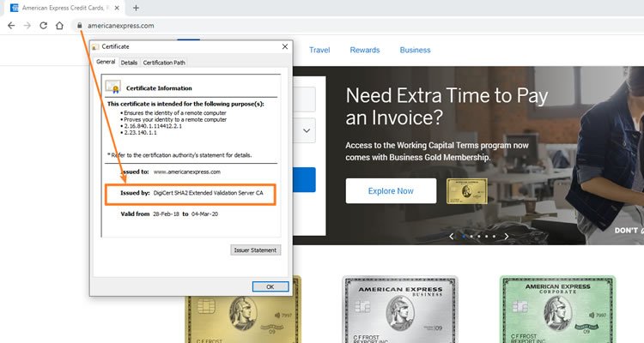
Task: Go back with the browser back arrow
Action: (11, 26)
